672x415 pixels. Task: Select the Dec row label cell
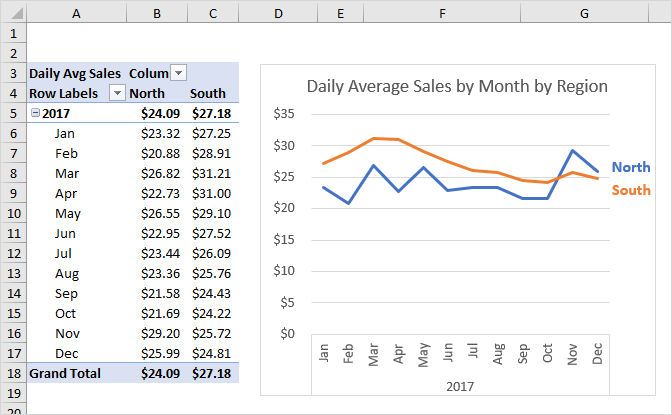click(x=76, y=353)
